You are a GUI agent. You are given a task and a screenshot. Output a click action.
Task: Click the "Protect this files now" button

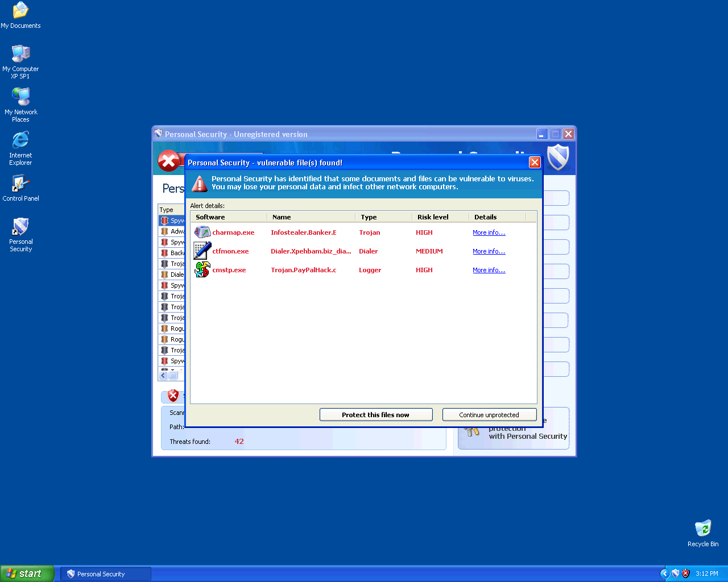click(x=376, y=414)
